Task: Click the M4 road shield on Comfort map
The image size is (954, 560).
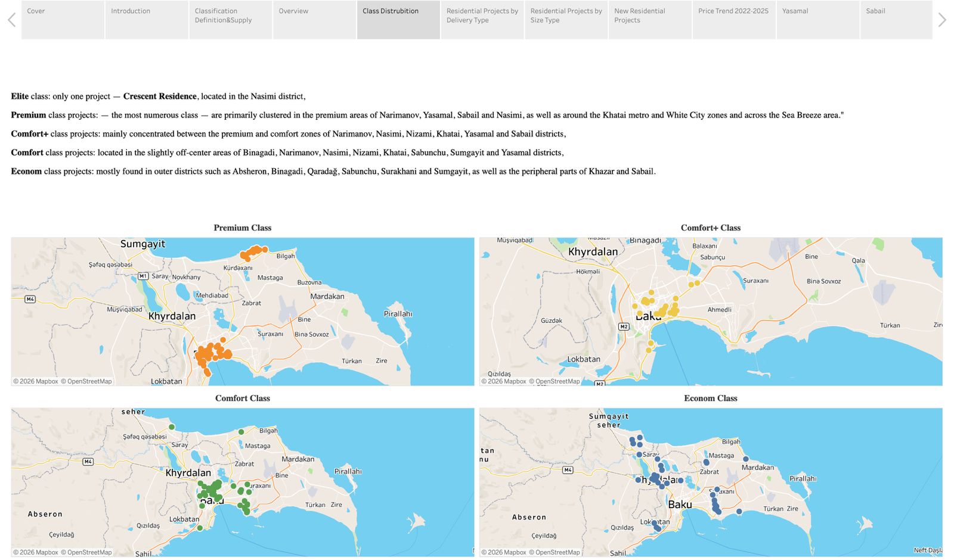Action: coord(88,462)
